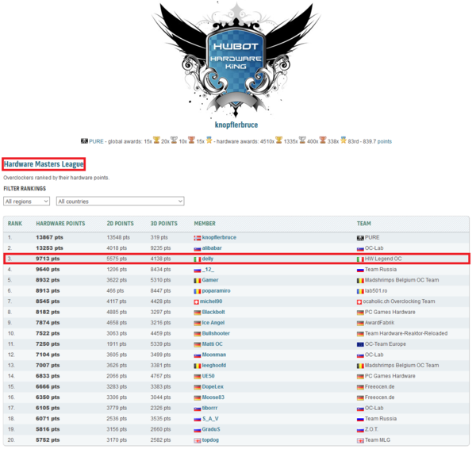This screenshot has height=449, width=476.
Task: Open member Matti OC profile
Action: pos(212,344)
